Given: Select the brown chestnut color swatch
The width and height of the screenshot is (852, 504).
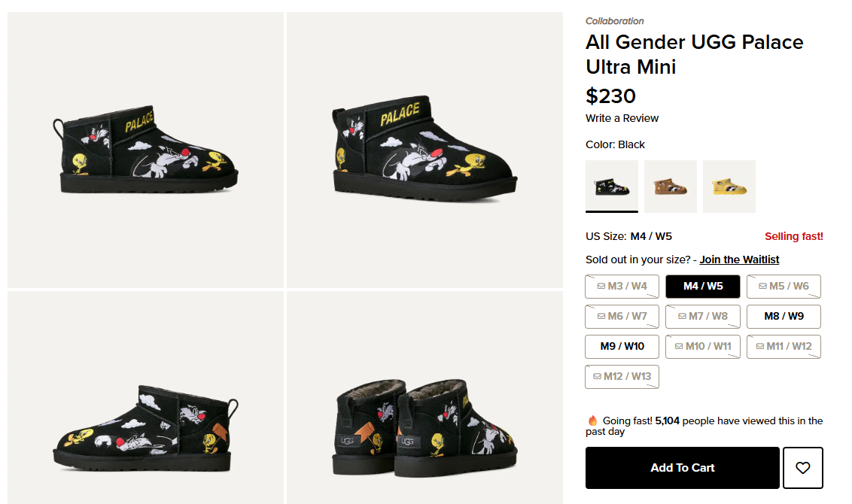Looking at the screenshot, I should 671,186.
